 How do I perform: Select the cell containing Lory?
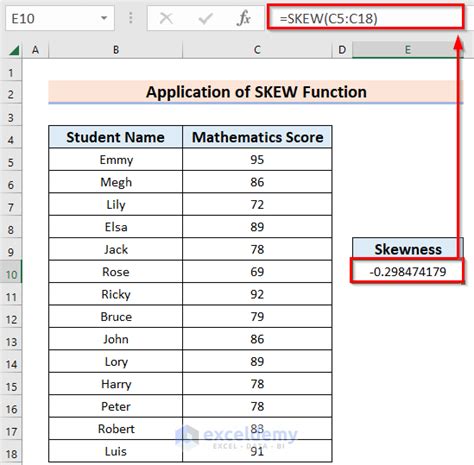click(116, 361)
